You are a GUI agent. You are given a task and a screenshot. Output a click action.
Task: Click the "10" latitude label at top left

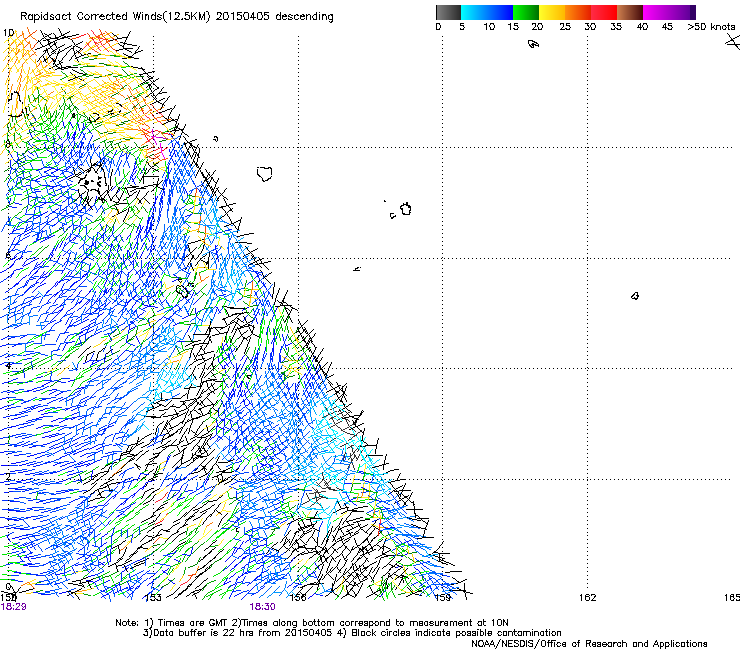point(8,33)
